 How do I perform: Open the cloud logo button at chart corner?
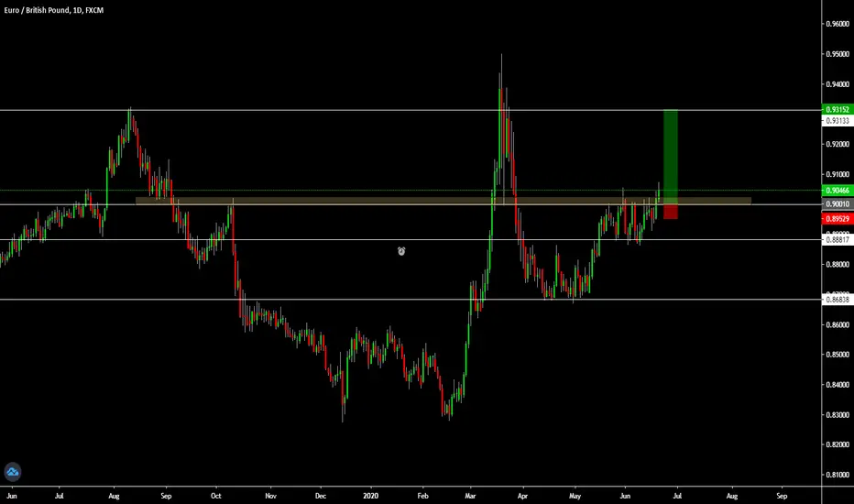tap(13, 472)
